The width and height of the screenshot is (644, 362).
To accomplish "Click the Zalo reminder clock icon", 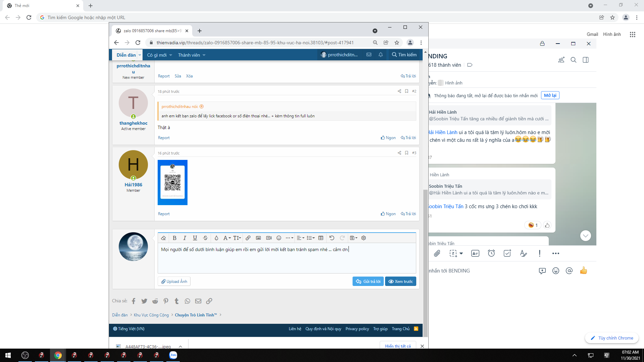I will 491,253.
